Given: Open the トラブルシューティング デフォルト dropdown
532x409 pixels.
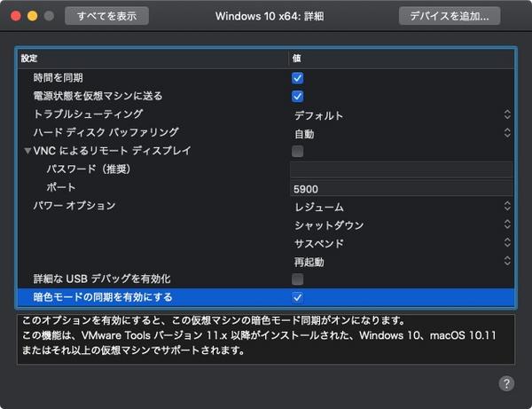Looking at the screenshot, I should tap(402, 115).
